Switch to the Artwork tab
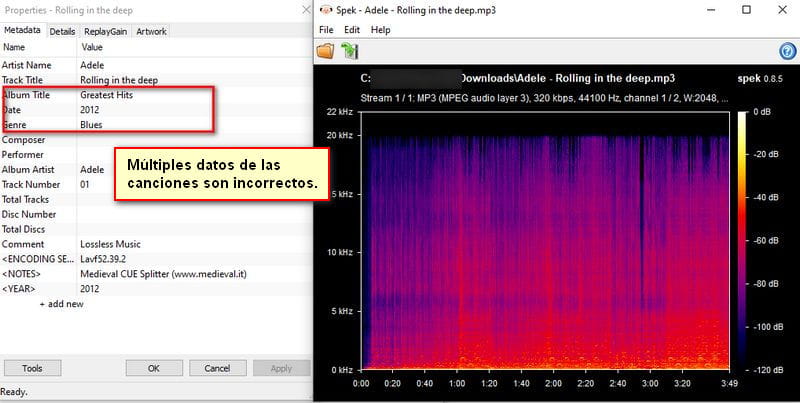The image size is (800, 403). click(x=151, y=31)
